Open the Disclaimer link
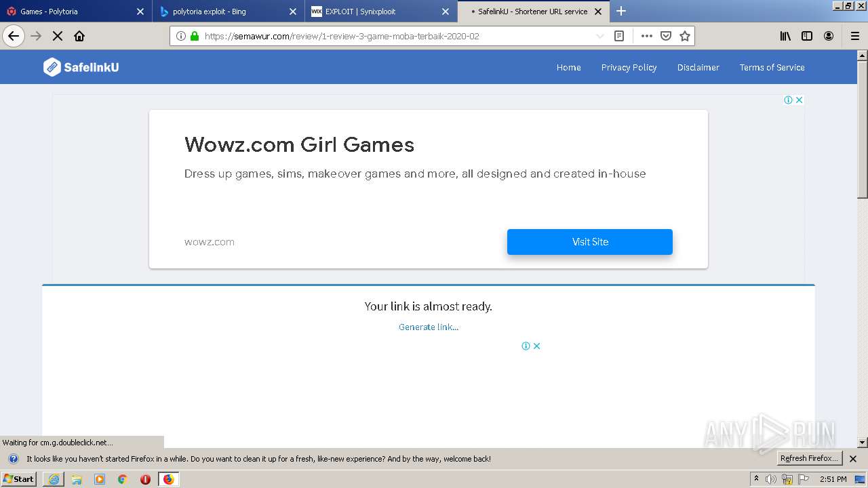 point(698,67)
